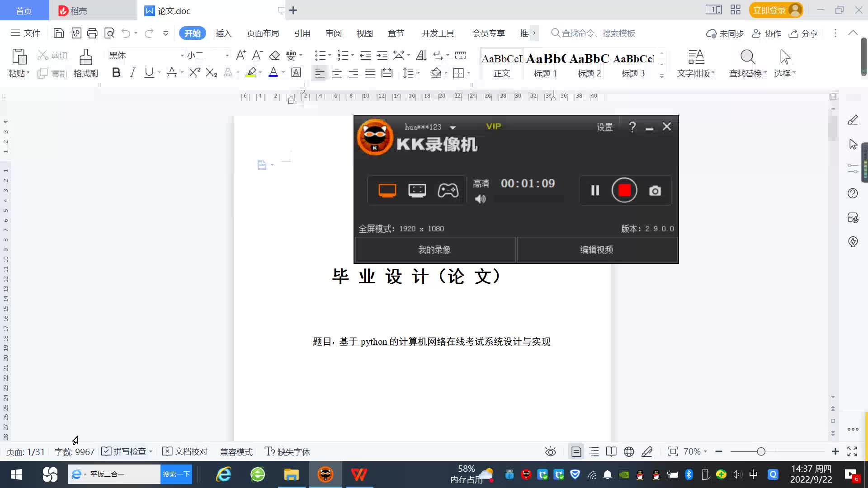The image size is (868, 488).
Task: Click the zoom slider handle
Action: 761,451
